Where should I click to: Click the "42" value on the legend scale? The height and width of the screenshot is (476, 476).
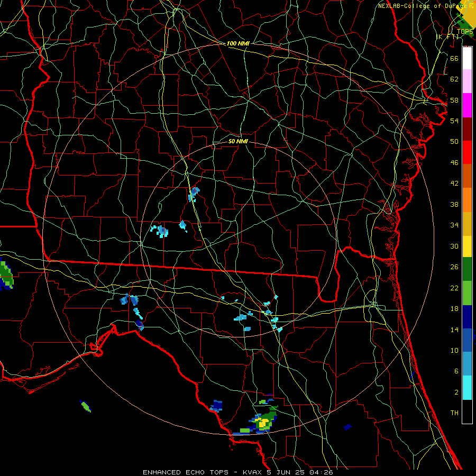click(x=454, y=184)
